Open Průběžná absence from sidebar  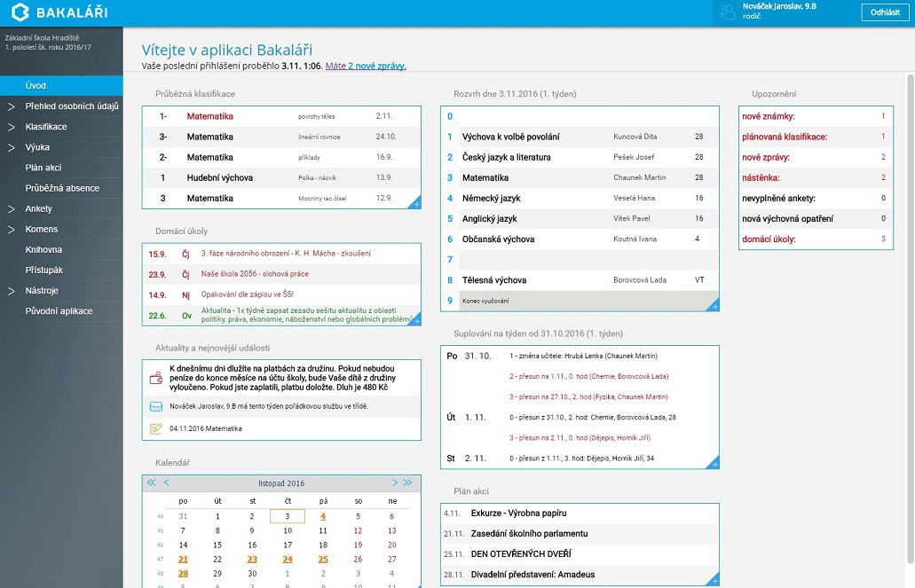click(x=62, y=188)
